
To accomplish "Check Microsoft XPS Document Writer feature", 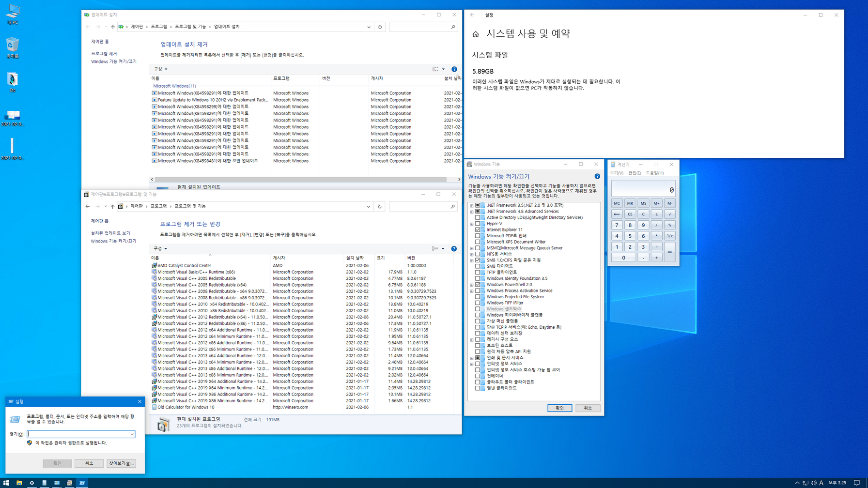I will click(478, 242).
